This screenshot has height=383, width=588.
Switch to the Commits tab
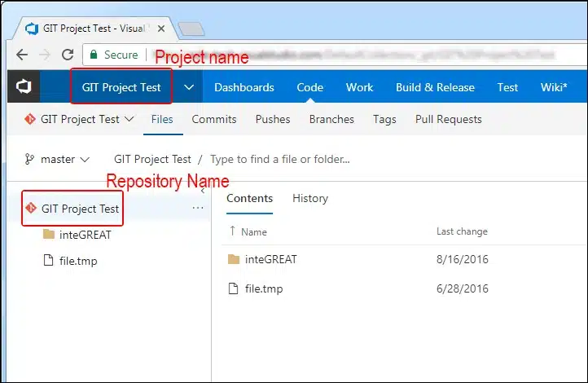click(214, 119)
